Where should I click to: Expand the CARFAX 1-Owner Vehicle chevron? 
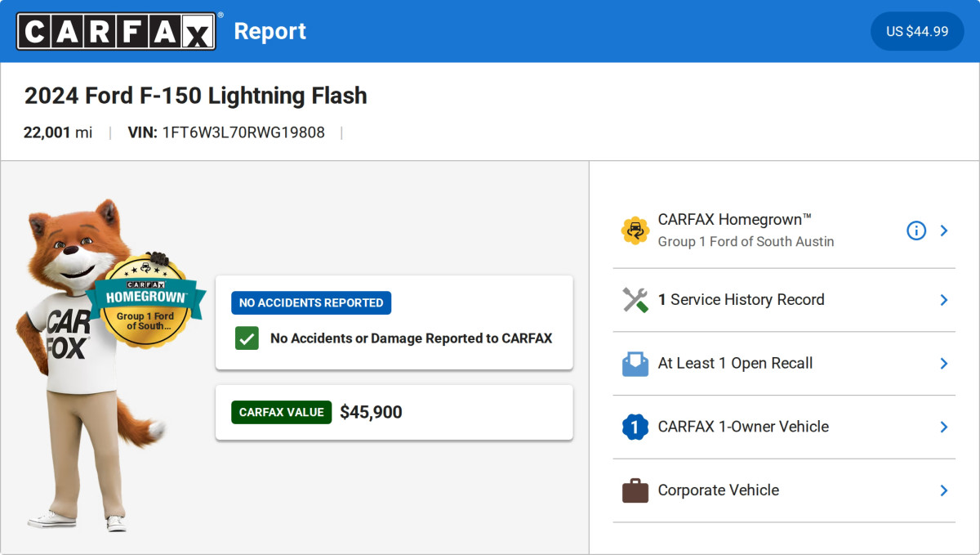pos(944,427)
